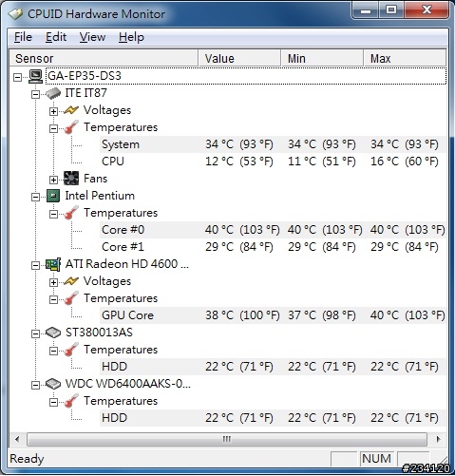The height and width of the screenshot is (476, 455).
Task: Collapse Temperatures under ST380013AS
Action: [53, 351]
